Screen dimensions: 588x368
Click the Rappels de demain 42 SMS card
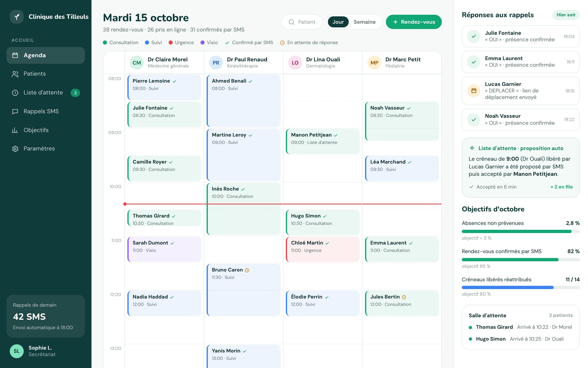(46, 316)
